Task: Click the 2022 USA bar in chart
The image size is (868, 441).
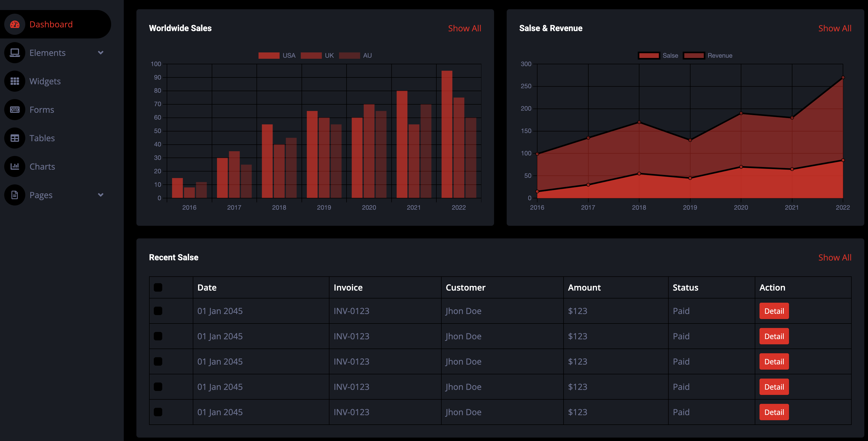Action: tap(447, 134)
